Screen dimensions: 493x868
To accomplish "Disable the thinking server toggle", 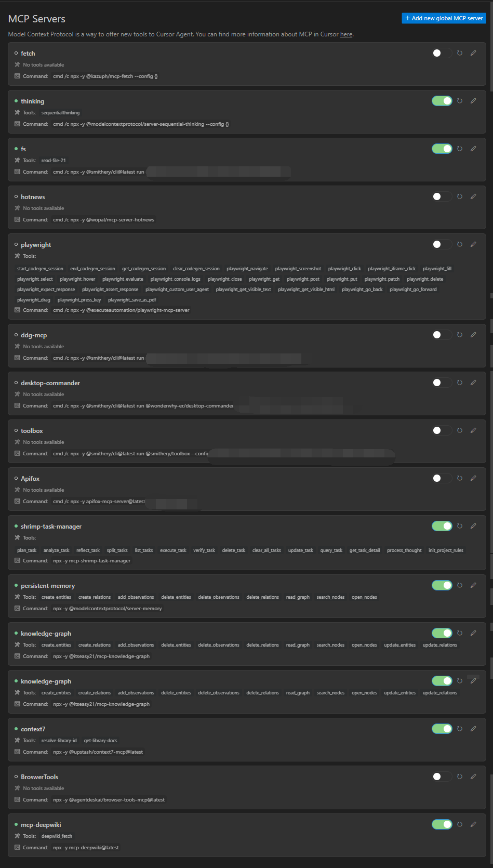I will pos(442,101).
